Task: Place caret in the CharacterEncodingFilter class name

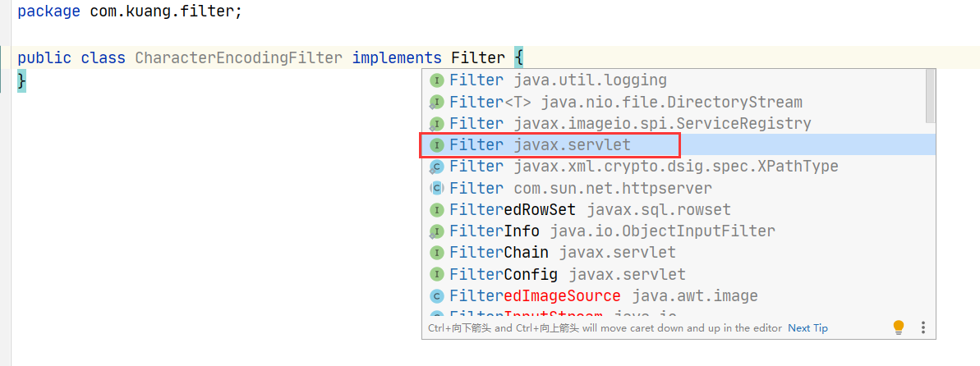Action: 239,58
